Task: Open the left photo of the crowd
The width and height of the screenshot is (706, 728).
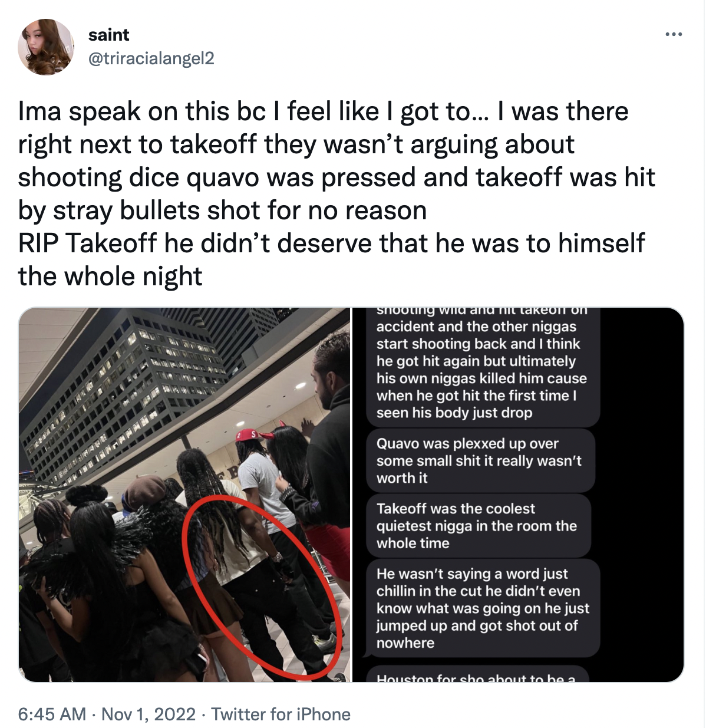Action: point(184,495)
